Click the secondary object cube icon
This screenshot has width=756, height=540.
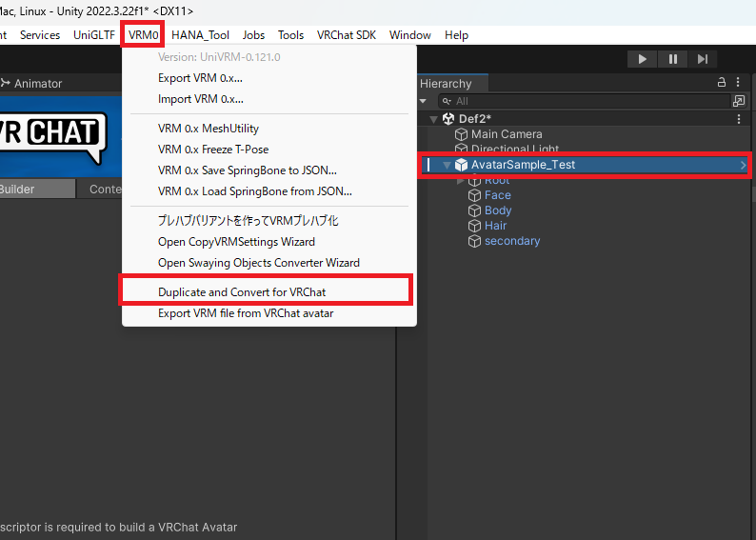click(x=475, y=241)
